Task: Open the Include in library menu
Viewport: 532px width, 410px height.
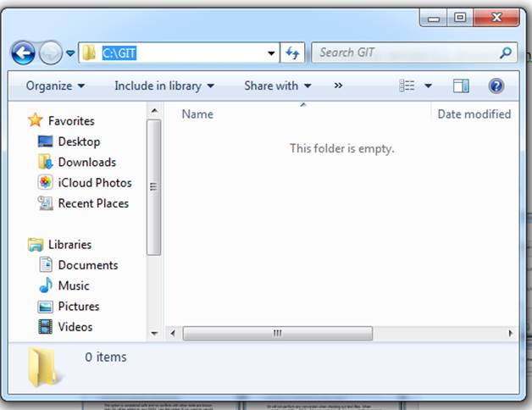Action: 164,86
